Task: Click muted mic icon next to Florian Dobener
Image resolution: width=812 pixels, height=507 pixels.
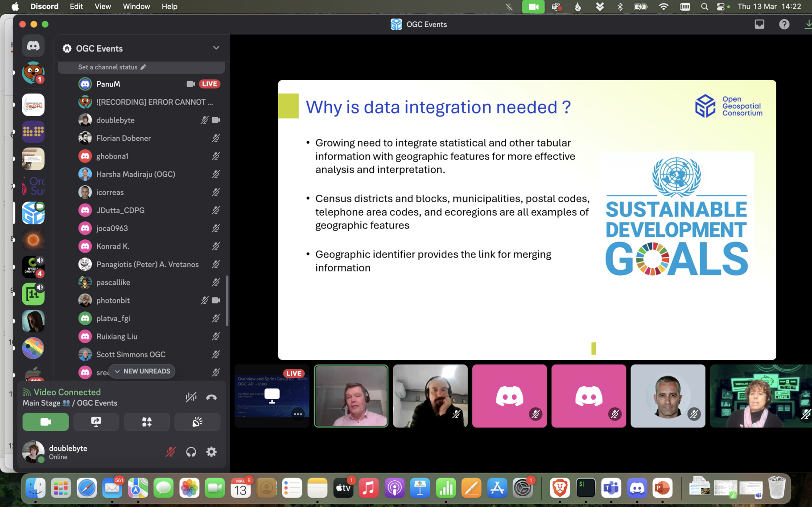Action: [216, 138]
